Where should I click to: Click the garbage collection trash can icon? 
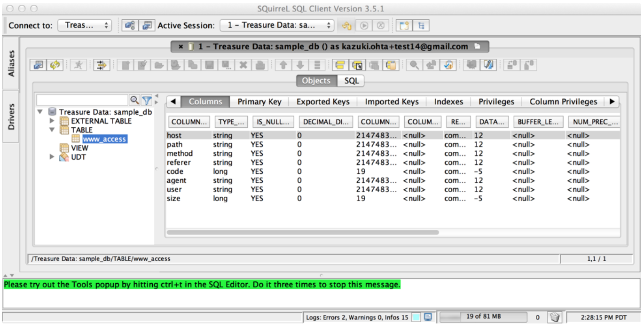coord(555,317)
